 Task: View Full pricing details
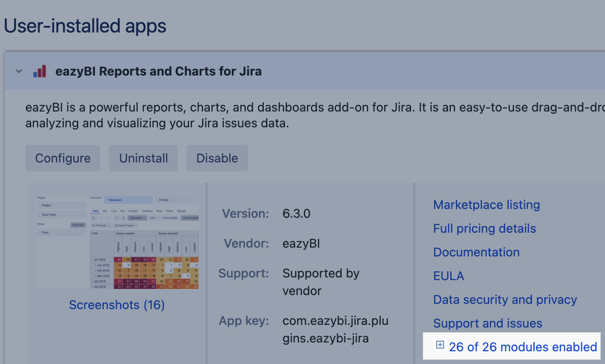(485, 229)
